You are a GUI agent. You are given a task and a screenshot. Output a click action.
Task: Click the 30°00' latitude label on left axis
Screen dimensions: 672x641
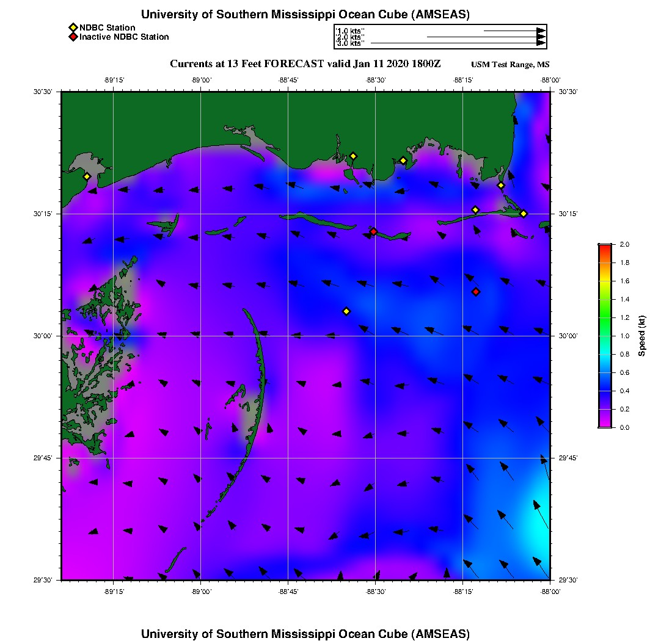(x=45, y=336)
